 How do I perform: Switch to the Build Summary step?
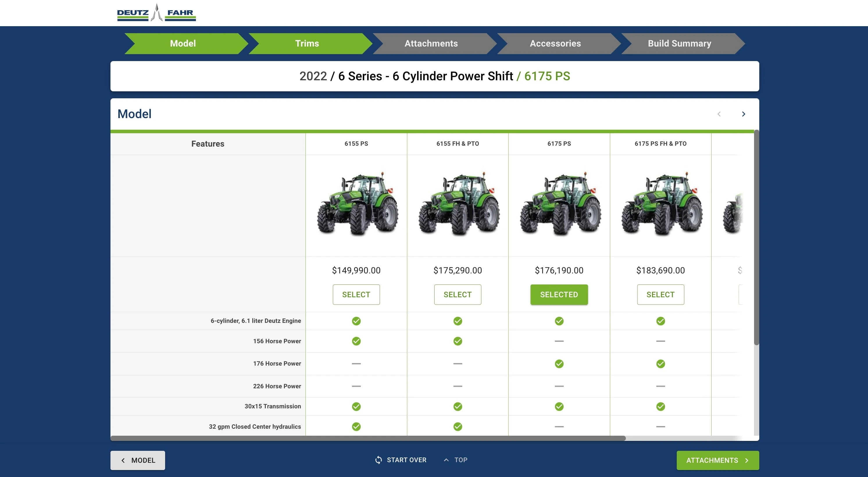click(x=679, y=44)
